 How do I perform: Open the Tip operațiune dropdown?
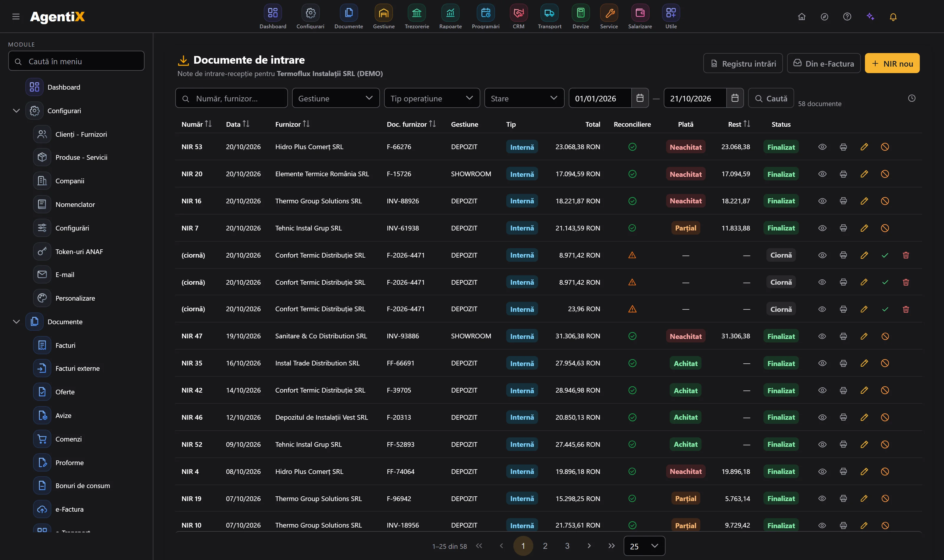[x=432, y=98]
